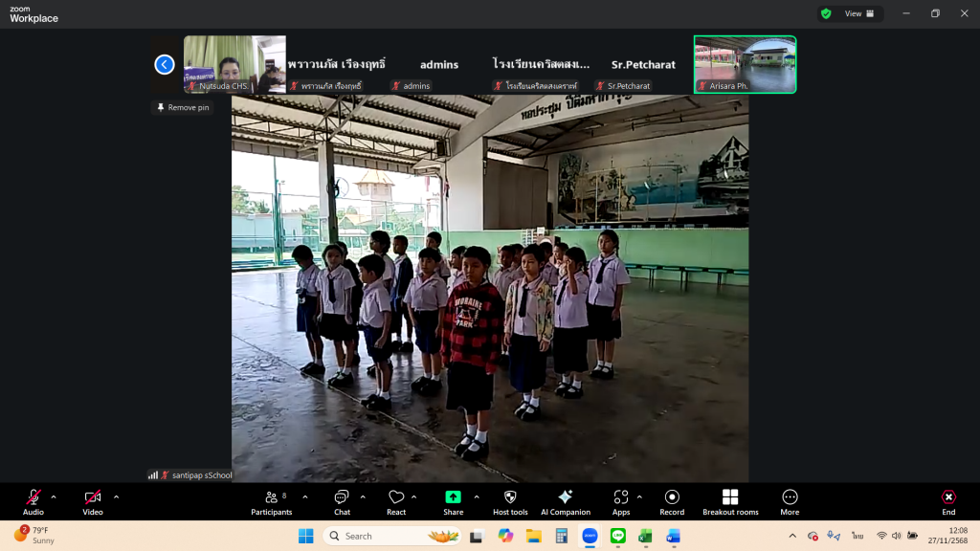Click the React heart icon

point(396,501)
